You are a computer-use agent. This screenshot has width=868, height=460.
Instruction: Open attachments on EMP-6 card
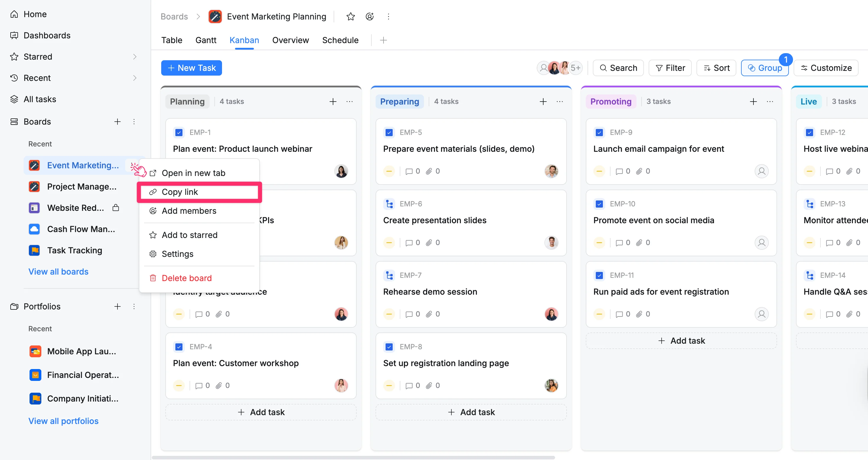433,243
